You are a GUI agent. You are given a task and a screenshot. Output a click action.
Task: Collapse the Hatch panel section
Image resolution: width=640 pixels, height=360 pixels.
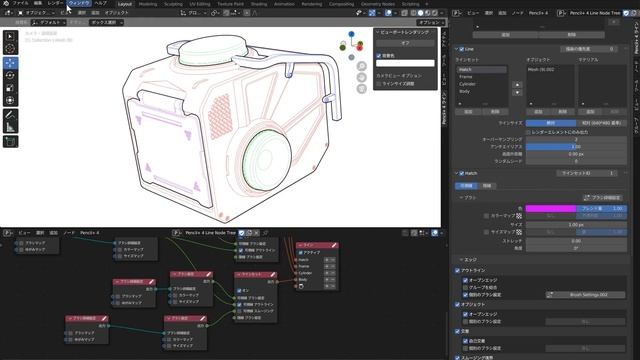(x=457, y=173)
